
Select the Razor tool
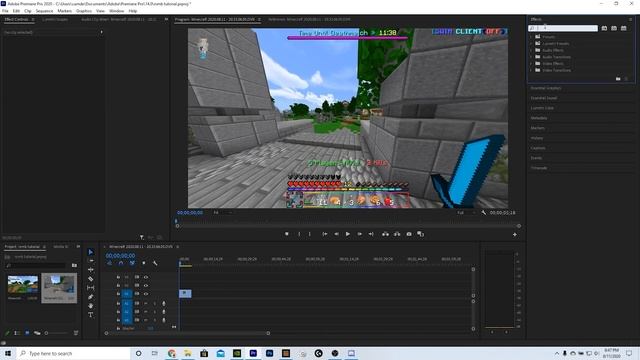tap(91, 279)
